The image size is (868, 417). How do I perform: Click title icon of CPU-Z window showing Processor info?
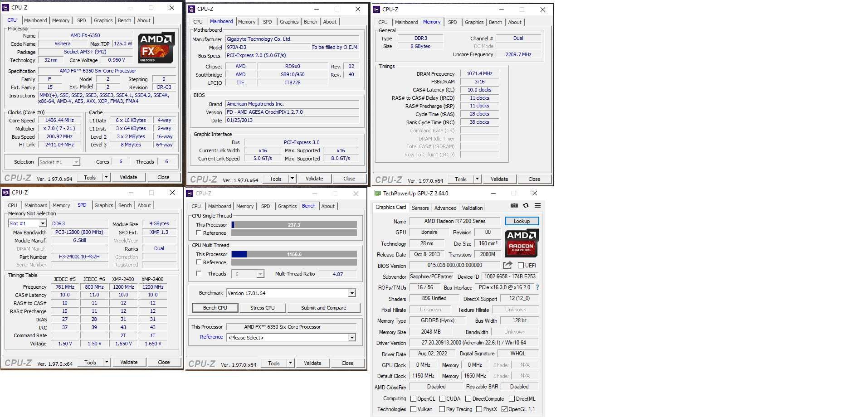click(5, 8)
